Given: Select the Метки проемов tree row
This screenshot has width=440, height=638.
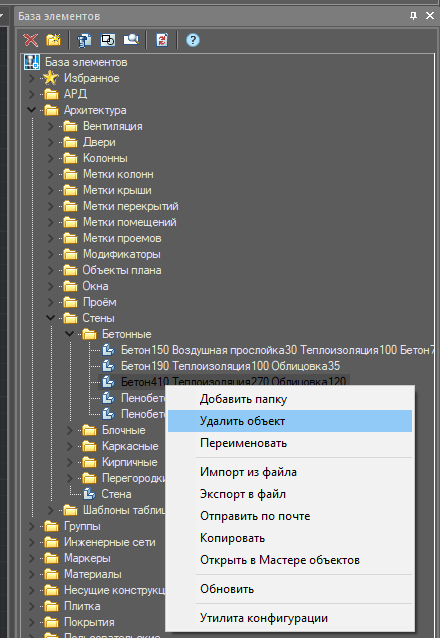Looking at the screenshot, I should (122, 238).
